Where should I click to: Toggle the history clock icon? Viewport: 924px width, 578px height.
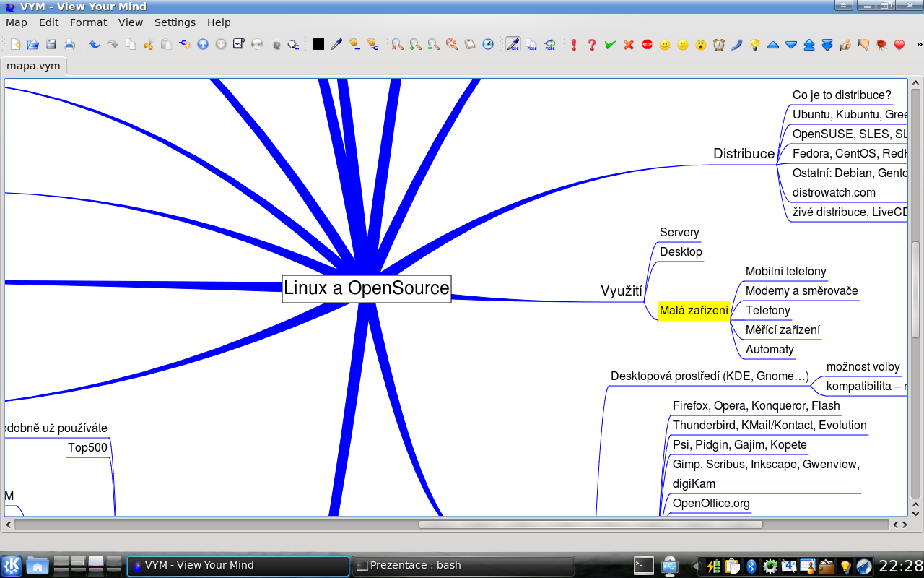(488, 44)
